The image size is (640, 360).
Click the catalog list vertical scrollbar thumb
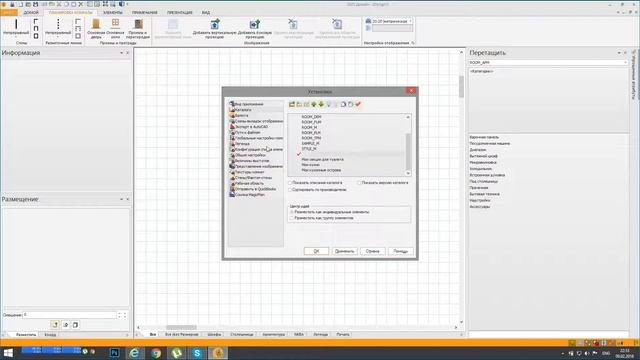coord(408,152)
